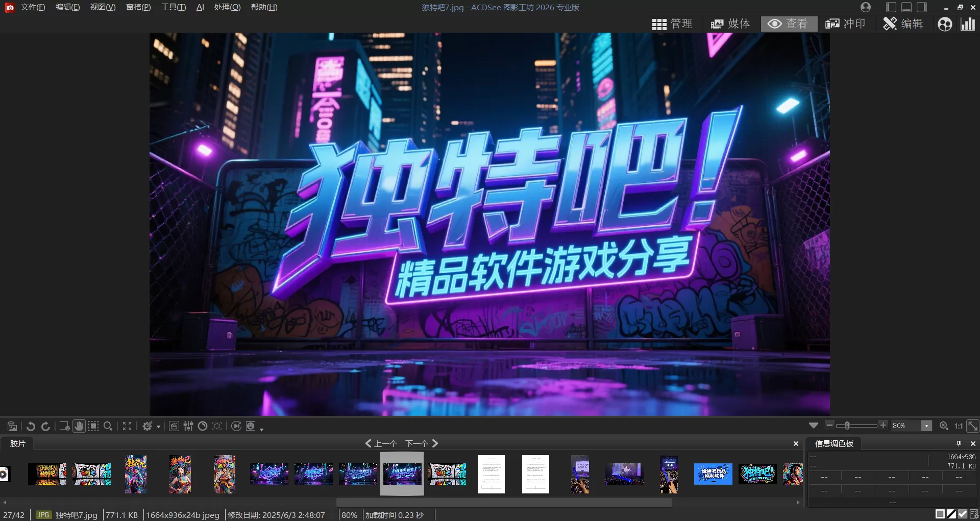Activate the Zoom magnifier tool
This screenshot has width=980, height=521.
point(108,426)
